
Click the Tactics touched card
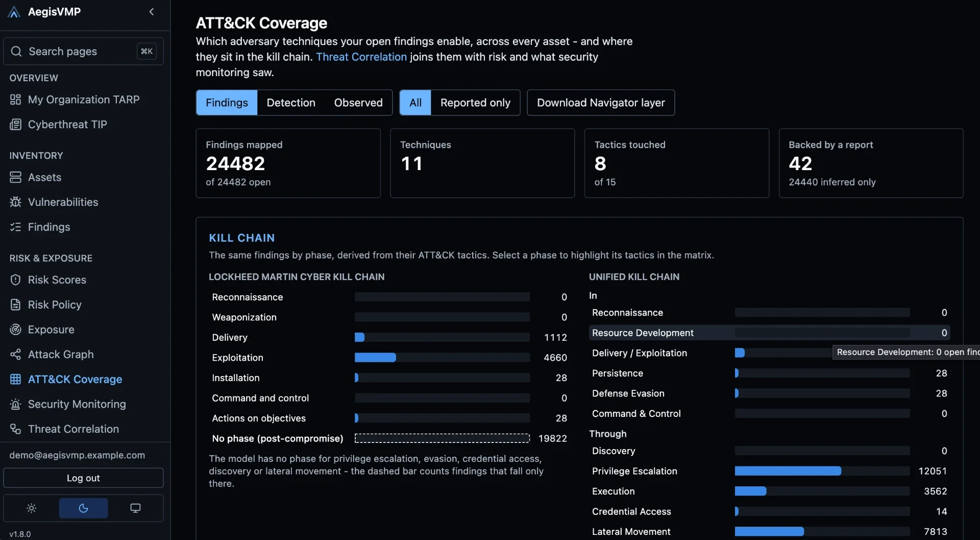676,163
